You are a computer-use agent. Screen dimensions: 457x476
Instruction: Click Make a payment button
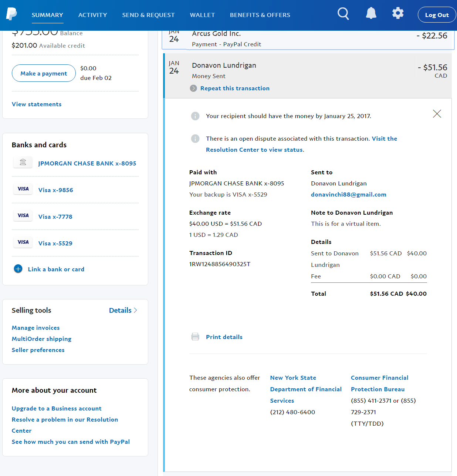(x=44, y=73)
